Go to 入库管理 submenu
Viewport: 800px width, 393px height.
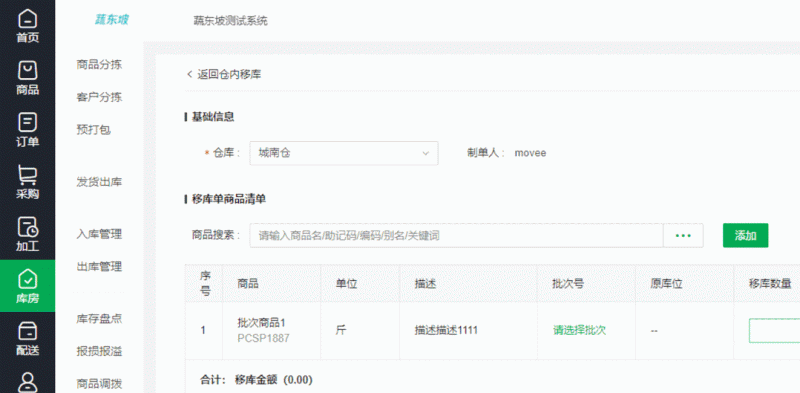[99, 234]
